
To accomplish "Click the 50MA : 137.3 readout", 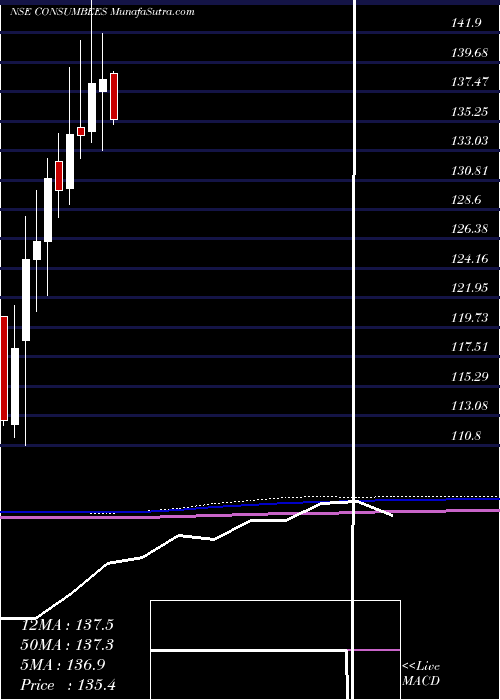I will pyautogui.click(x=67, y=645).
